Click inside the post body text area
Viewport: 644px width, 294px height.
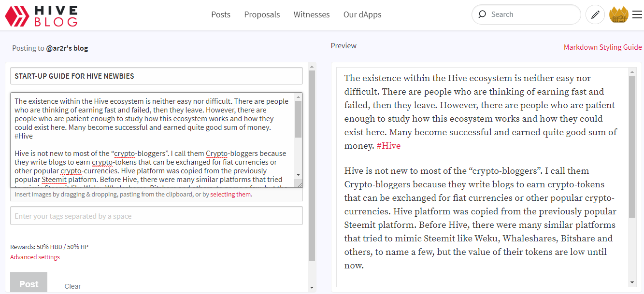pos(152,140)
